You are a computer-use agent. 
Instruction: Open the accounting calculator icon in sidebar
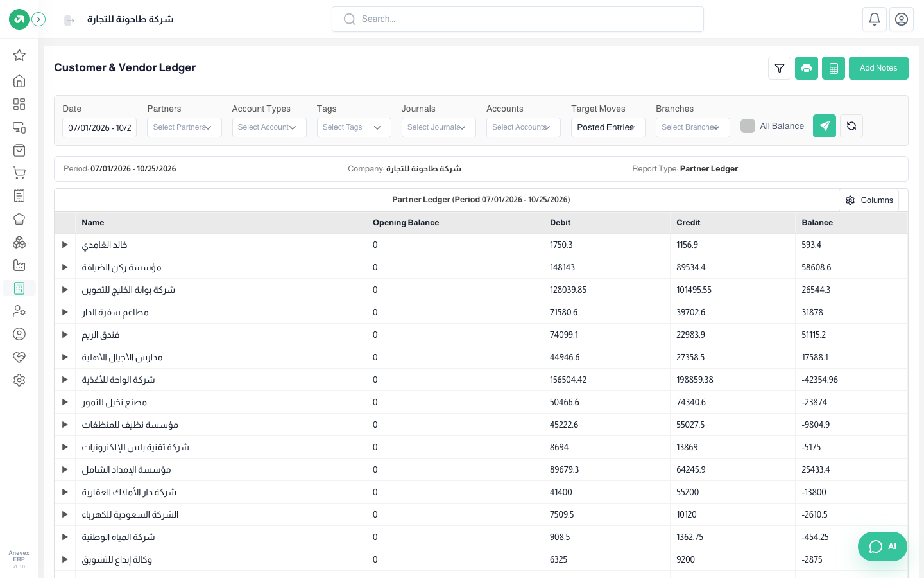click(19, 288)
